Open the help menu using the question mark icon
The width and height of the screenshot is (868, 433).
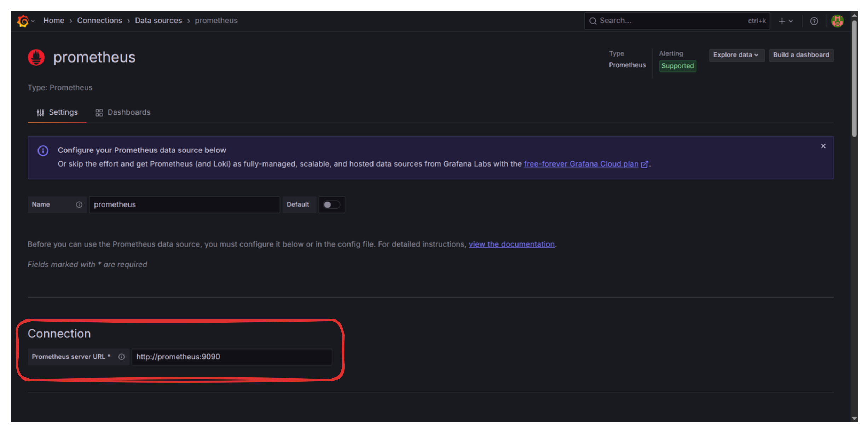(x=814, y=21)
